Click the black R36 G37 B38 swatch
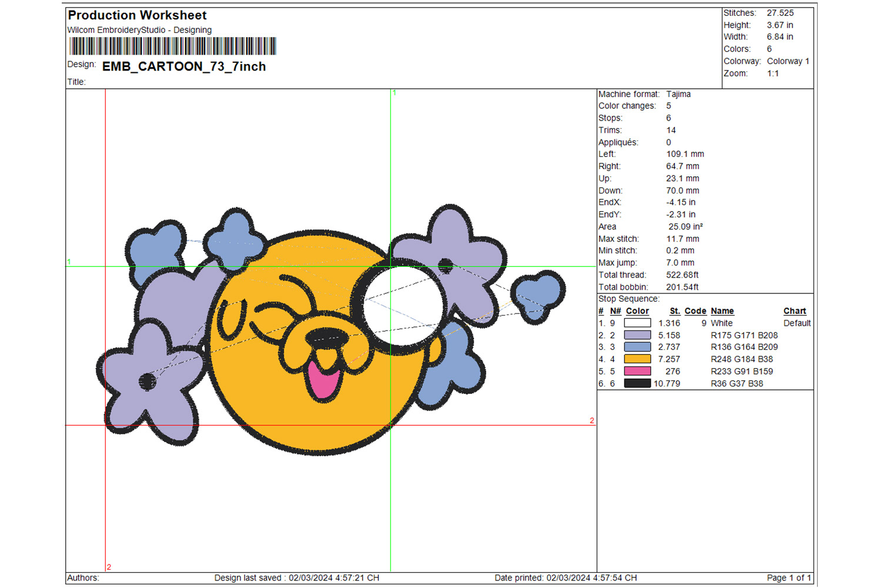The height and width of the screenshot is (588, 883). [637, 383]
